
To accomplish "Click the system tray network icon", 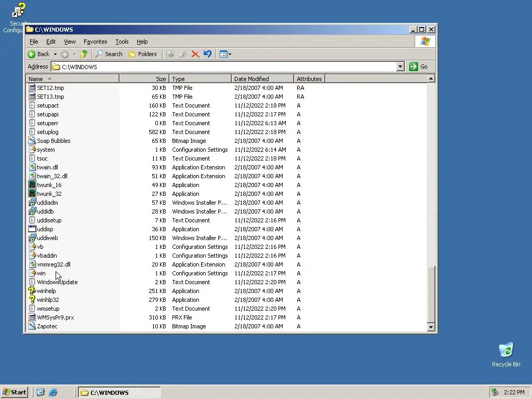I will (x=495, y=392).
